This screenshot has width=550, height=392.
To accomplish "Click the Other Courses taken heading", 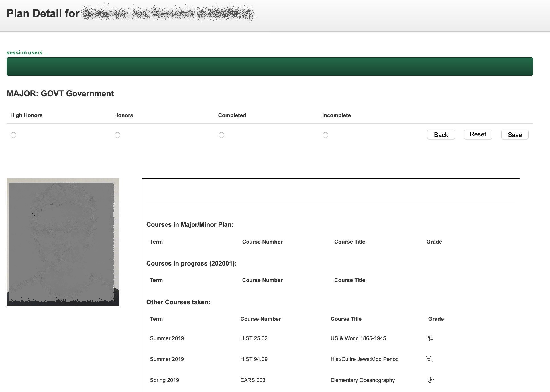I will (178, 302).
